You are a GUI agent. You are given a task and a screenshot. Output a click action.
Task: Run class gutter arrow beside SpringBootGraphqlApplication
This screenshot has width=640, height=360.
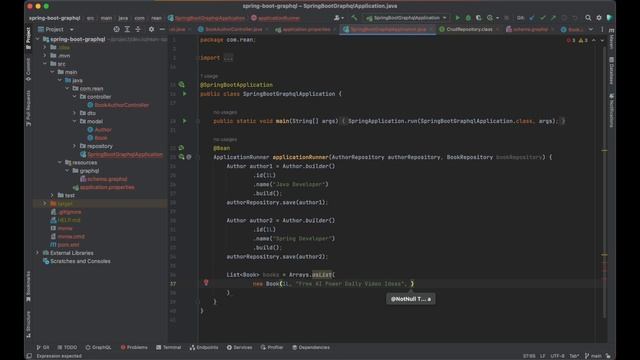click(184, 94)
